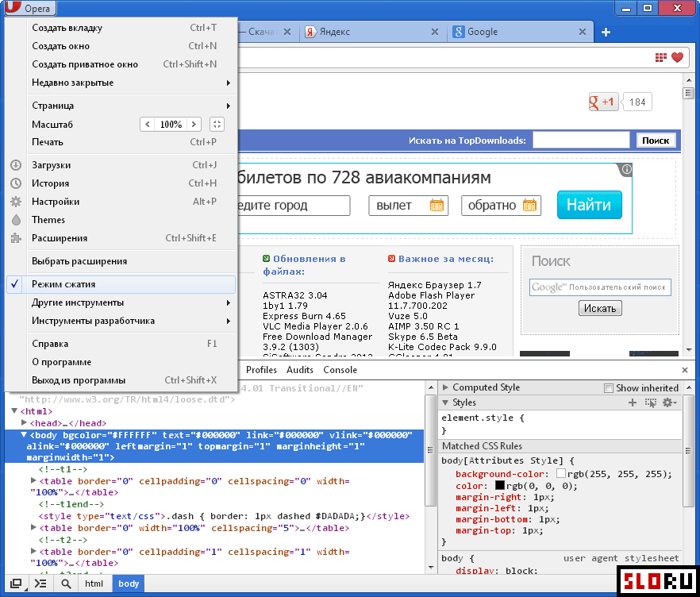Select body breadcrumb
The height and width of the screenshot is (597, 700).
point(129,584)
